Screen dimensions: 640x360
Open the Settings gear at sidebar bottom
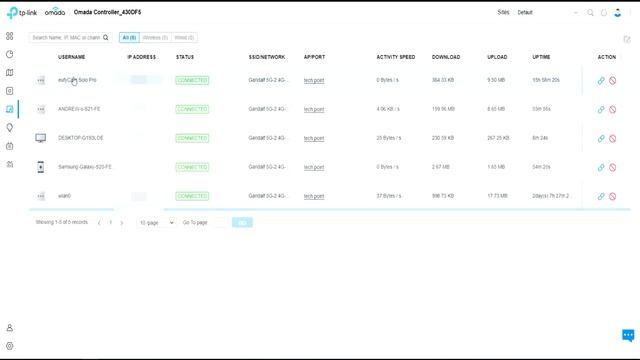10,346
